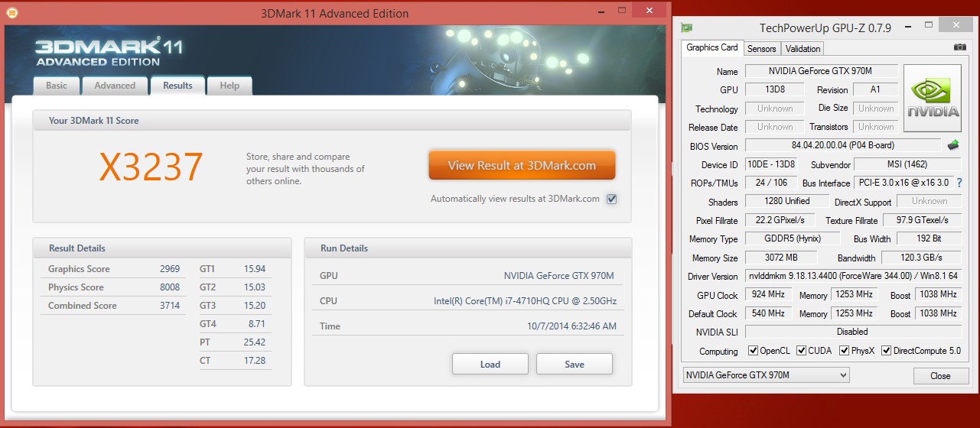Screen dimensions: 980x428
Task: Click the Graphics Score value 2969
Action: 170,269
